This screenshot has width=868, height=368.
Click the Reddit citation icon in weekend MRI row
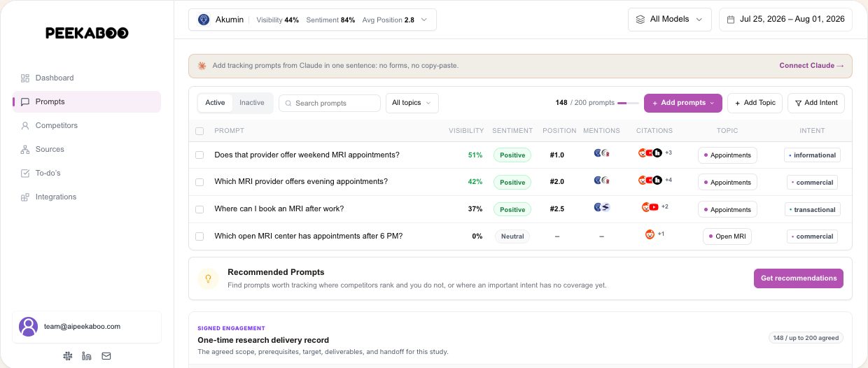click(642, 153)
